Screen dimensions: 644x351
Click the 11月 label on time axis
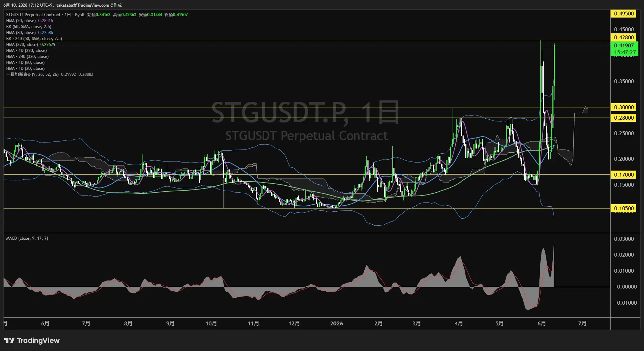253,324
